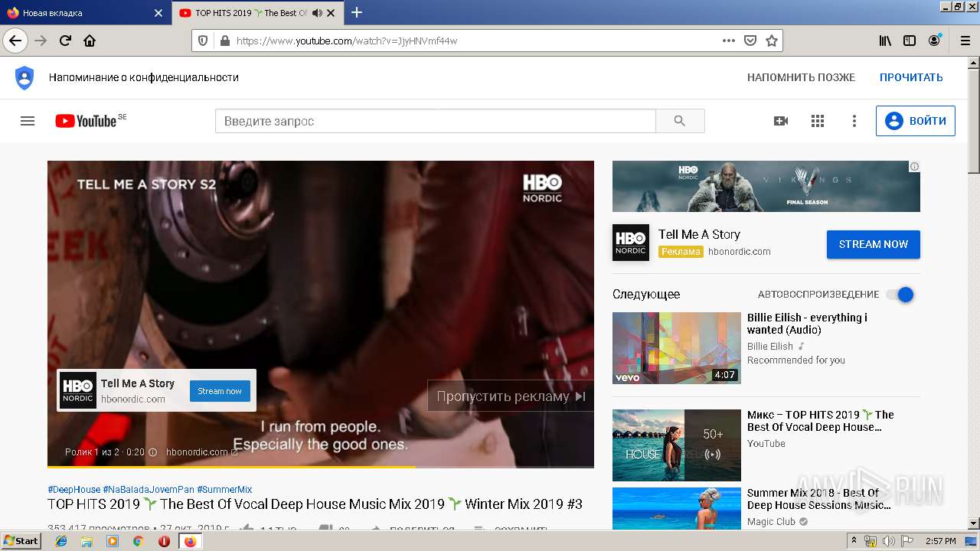The height and width of the screenshot is (551, 980).
Task: Open the YouTube apps grid
Action: click(818, 121)
